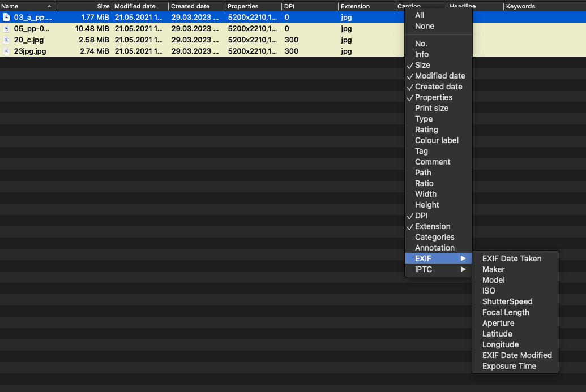Viewport: 586px width, 392px height.
Task: Click the file icon of 03_a_pp file
Action: click(6, 18)
